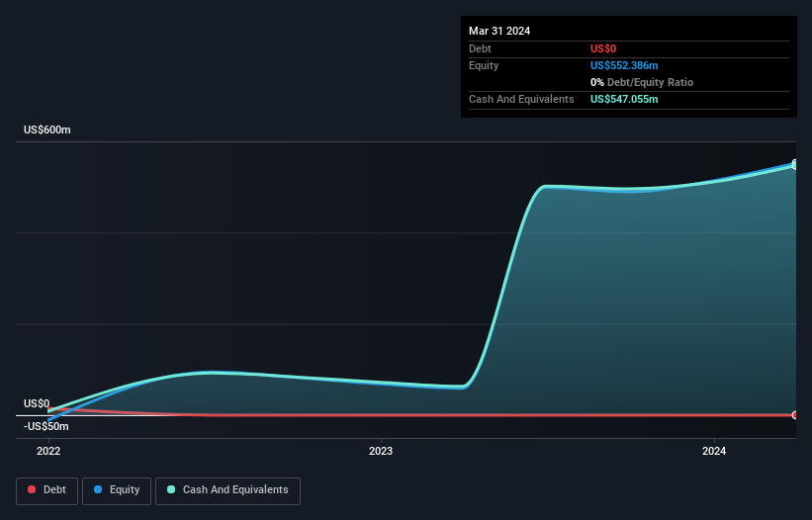The image size is (812, 520).
Task: Click the -US$50m axis label
Action: (46, 426)
